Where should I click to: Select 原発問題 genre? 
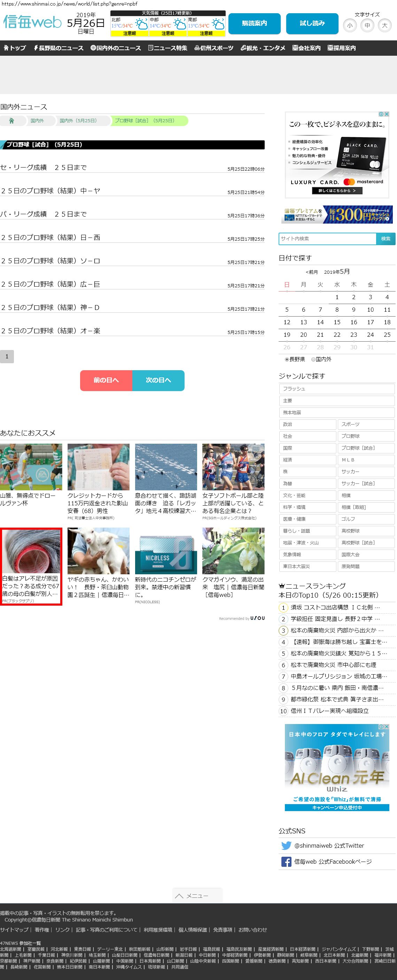(366, 567)
